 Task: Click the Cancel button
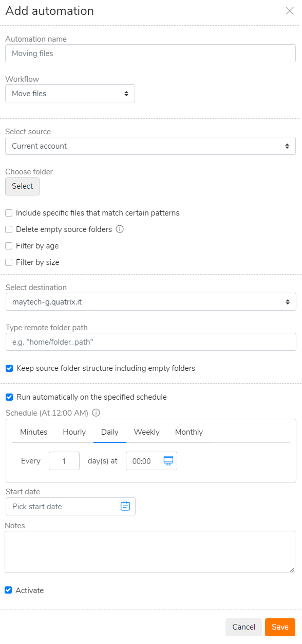(x=243, y=627)
